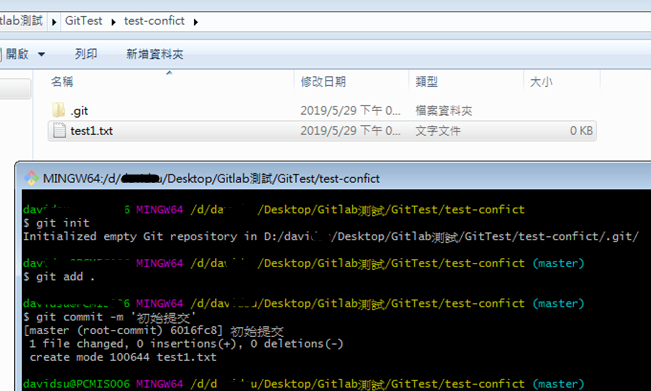Sort by the 名稱 column header
Screen dimensions: 651x391
(x=62, y=82)
